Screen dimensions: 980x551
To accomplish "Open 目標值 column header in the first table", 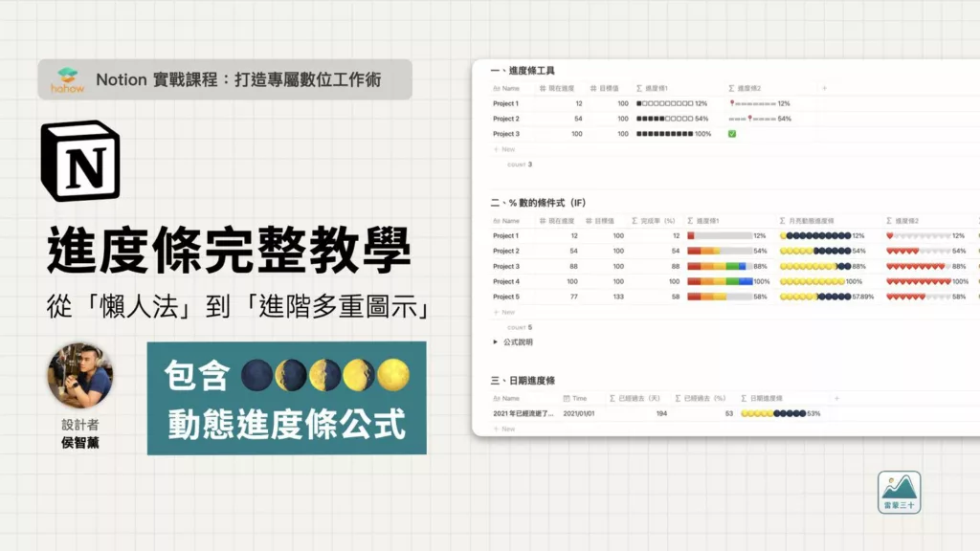I will 605,88.
